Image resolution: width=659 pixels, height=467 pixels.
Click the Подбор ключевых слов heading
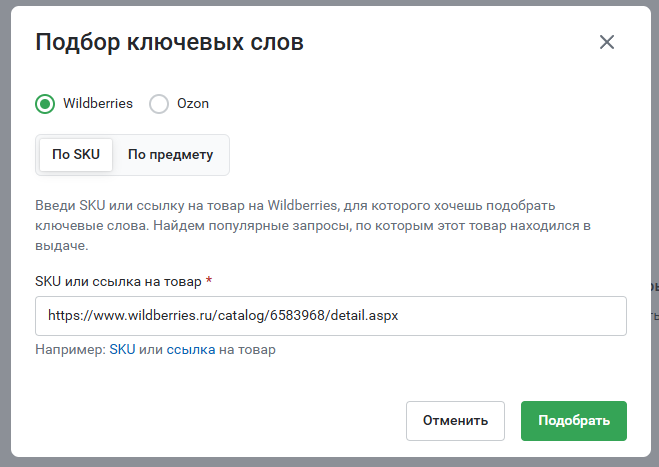(169, 42)
